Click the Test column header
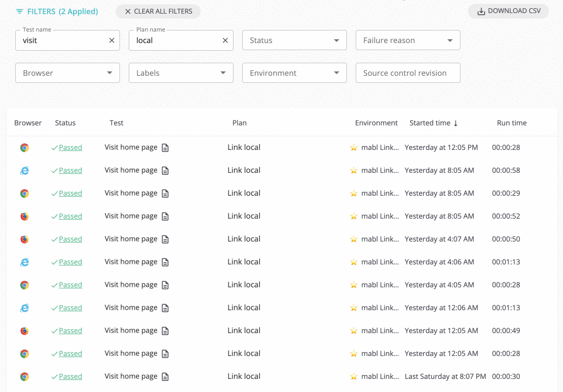This screenshot has width=563, height=392. pos(116,123)
